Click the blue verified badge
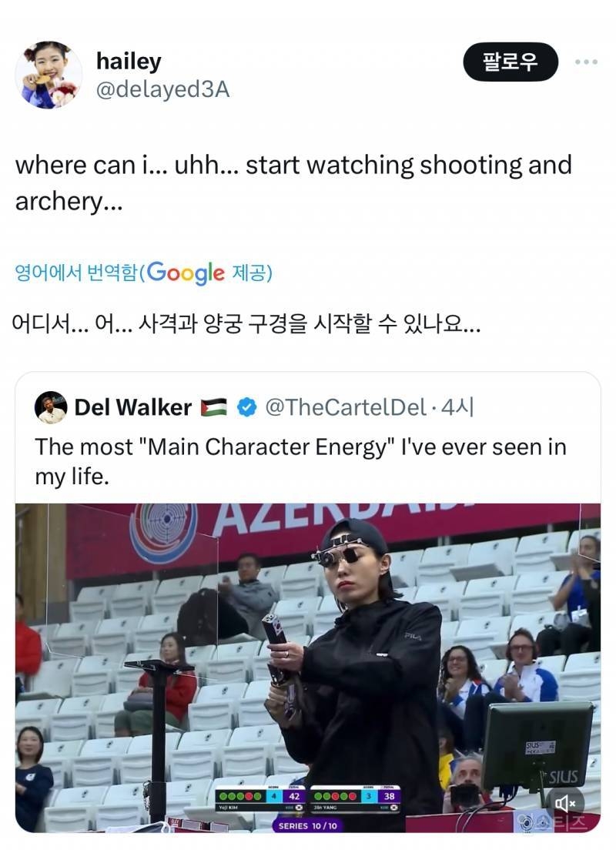 [247, 407]
